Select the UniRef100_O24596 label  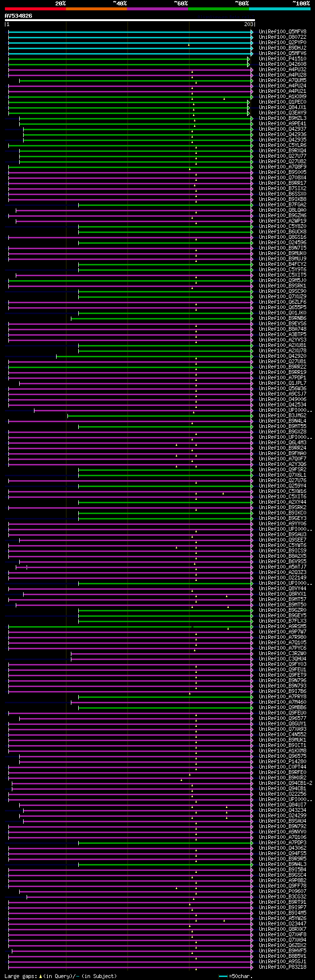coord(283,243)
